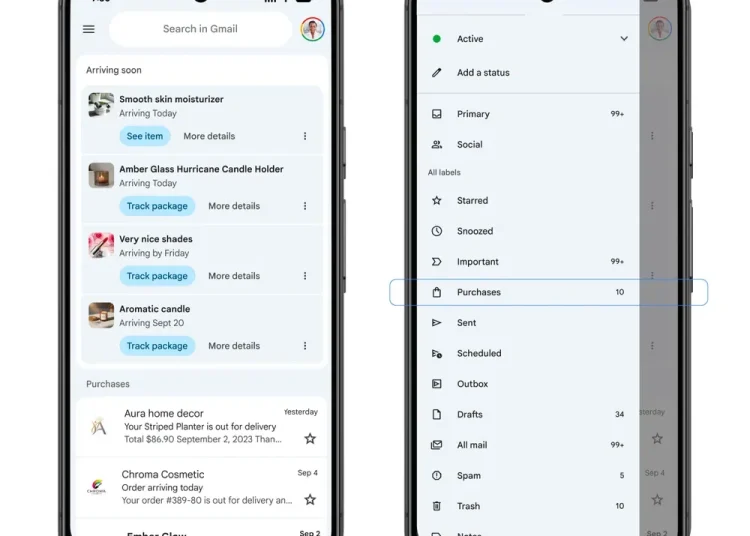This screenshot has height=536, width=750.
Task: Tap the Spam count 5
Action: [622, 476]
